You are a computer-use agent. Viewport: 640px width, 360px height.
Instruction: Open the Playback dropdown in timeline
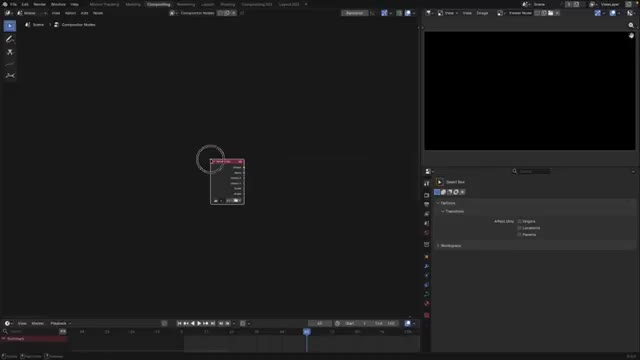(x=60, y=323)
